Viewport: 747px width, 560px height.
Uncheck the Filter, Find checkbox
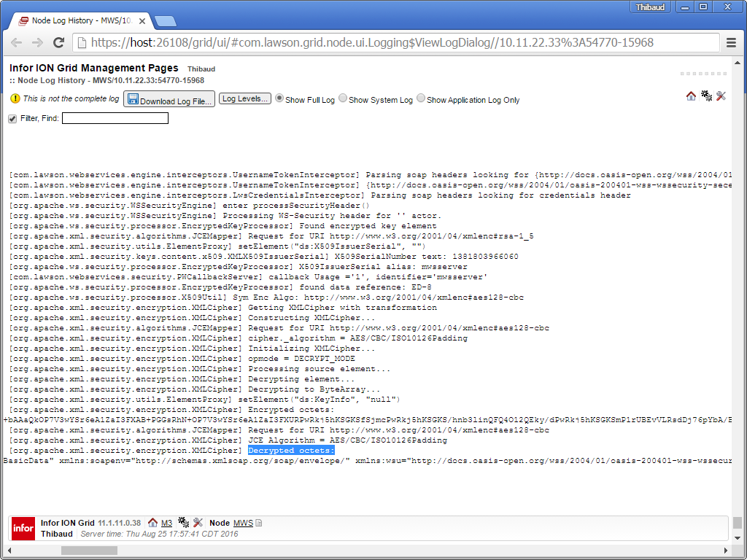12,119
